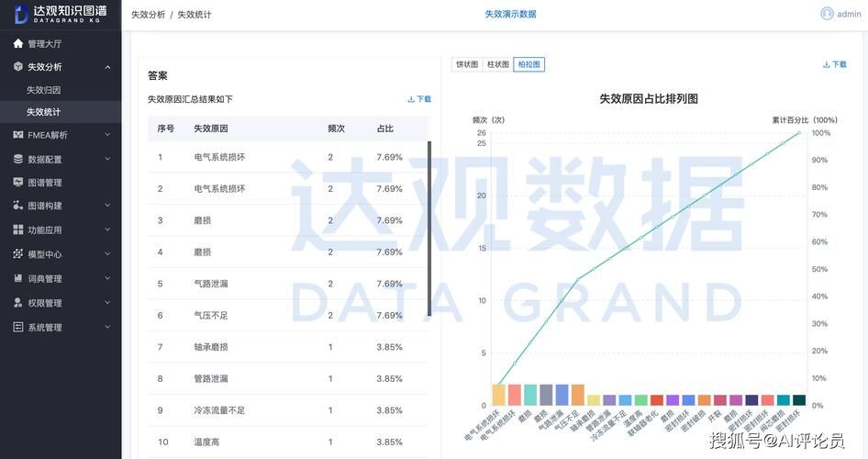Click the 失效分析 cube icon
The width and height of the screenshot is (868, 459).
click(18, 66)
